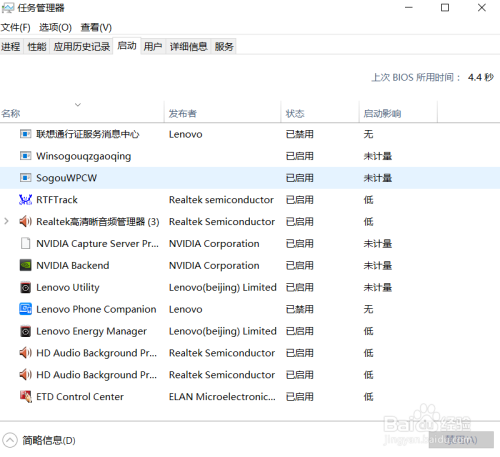
Task: Click 已禁用 status in Lenovo Phone Companion row
Action: [300, 309]
